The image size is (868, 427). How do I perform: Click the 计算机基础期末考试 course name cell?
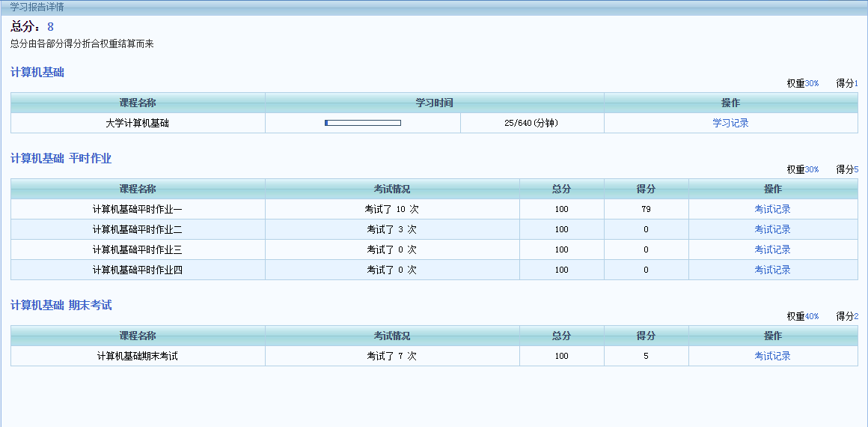(138, 356)
